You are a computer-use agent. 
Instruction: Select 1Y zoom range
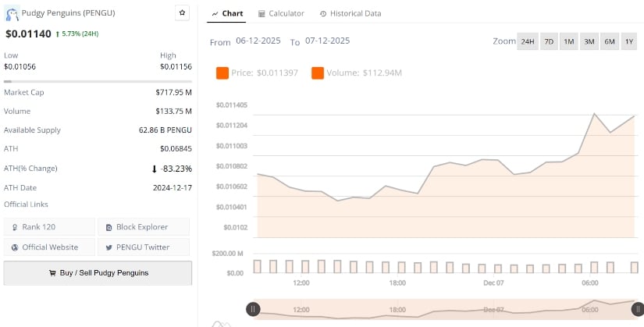[x=629, y=41]
